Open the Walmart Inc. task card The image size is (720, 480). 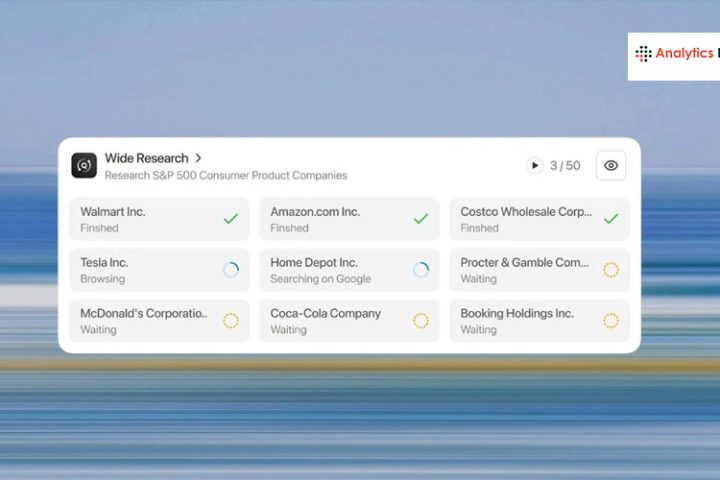[159, 219]
